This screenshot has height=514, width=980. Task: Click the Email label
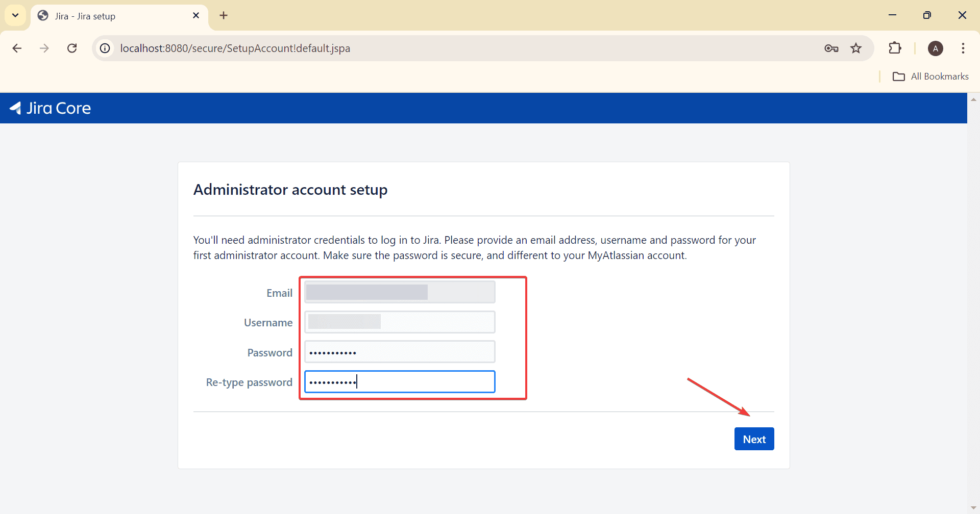(x=279, y=293)
